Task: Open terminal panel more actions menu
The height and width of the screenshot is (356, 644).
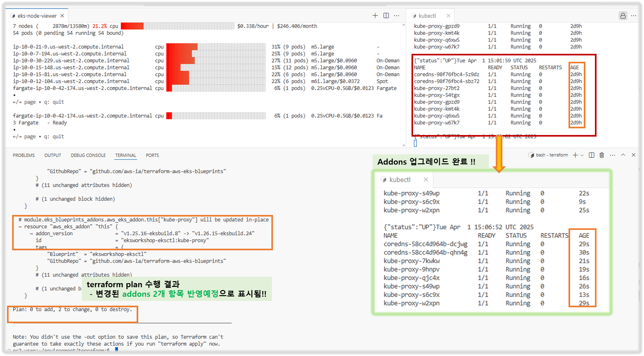Action: (612, 155)
